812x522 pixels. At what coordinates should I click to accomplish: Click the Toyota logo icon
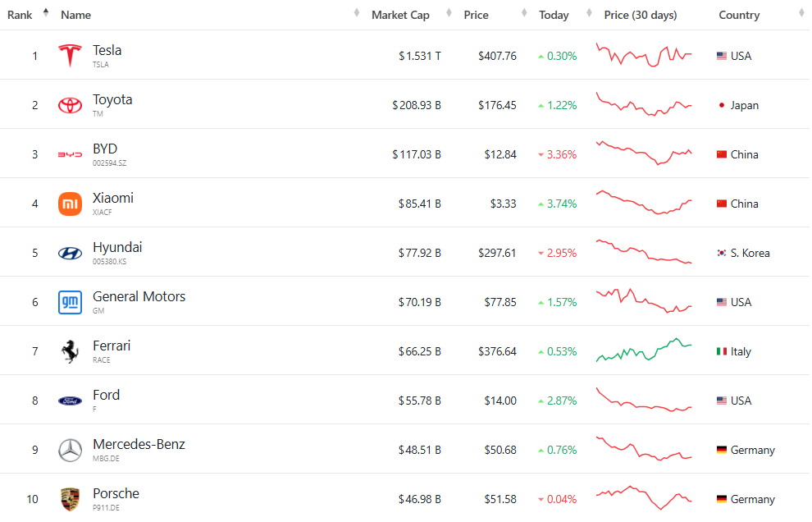[70, 105]
